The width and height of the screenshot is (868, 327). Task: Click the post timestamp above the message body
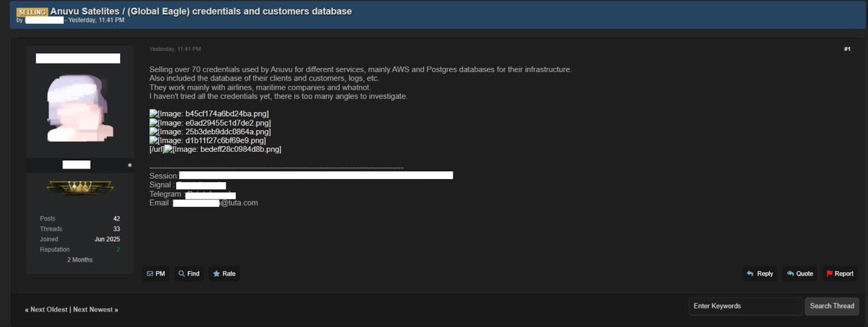tap(175, 49)
